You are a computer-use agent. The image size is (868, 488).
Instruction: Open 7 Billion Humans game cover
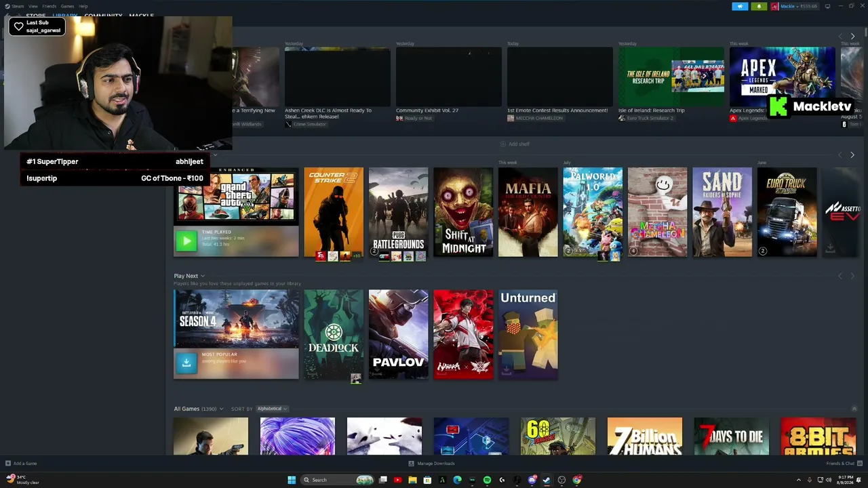pyautogui.click(x=645, y=436)
